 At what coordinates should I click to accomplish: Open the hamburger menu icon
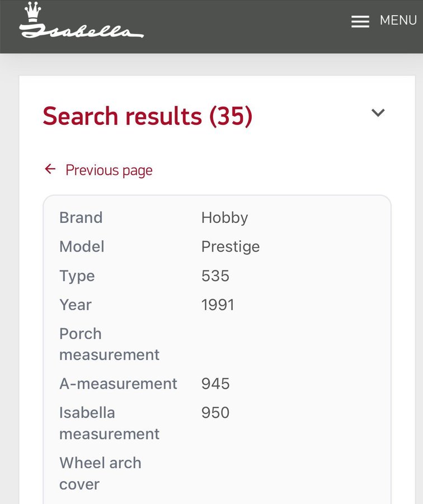[x=360, y=21]
